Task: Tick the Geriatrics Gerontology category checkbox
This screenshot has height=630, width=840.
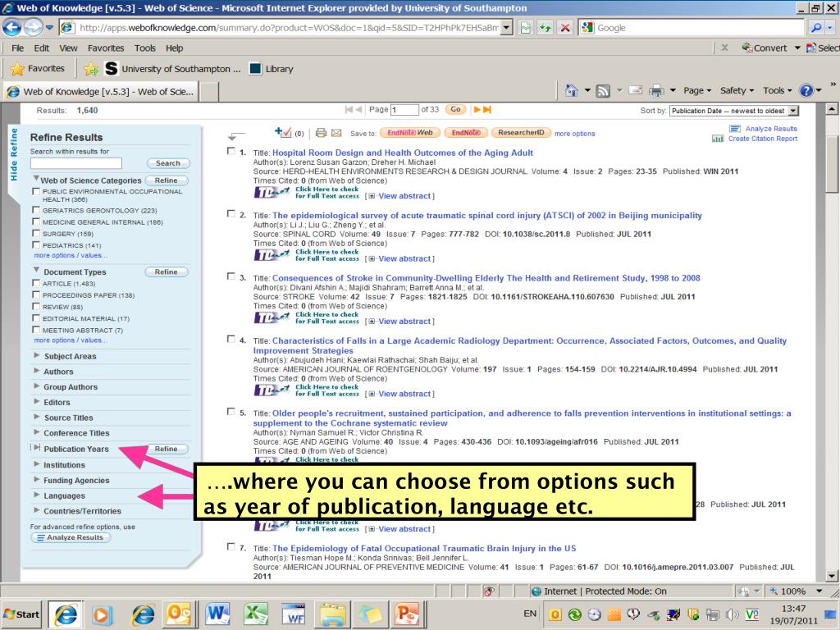Action: point(36,210)
